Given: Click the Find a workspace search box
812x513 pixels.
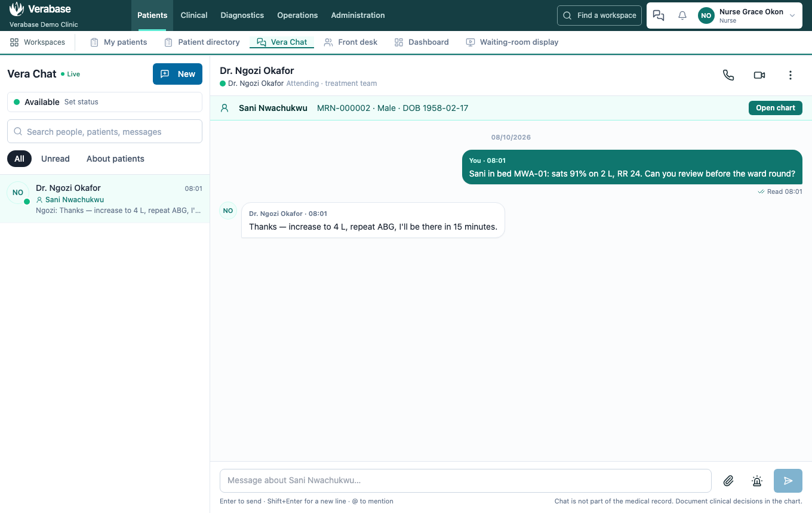Looking at the screenshot, I should point(599,16).
